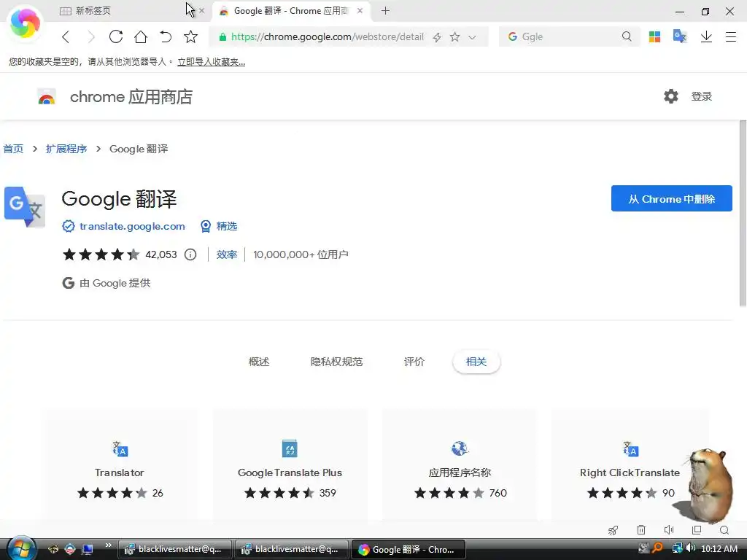747x560 pixels.
Task: Show desktop via quick launch monitor icon
Action: tap(88, 549)
